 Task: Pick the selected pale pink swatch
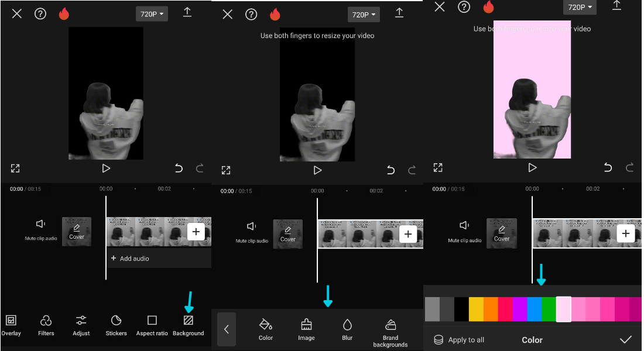[x=563, y=309]
